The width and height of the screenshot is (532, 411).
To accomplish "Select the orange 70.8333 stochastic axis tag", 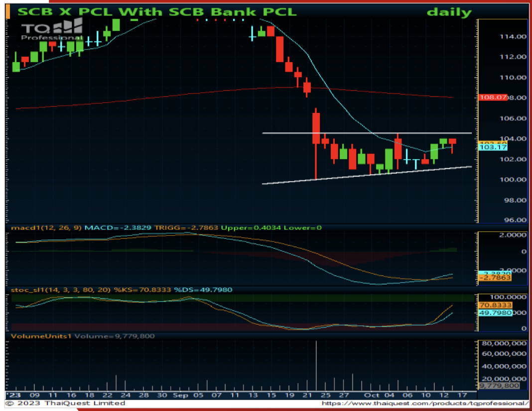I will (x=495, y=305).
